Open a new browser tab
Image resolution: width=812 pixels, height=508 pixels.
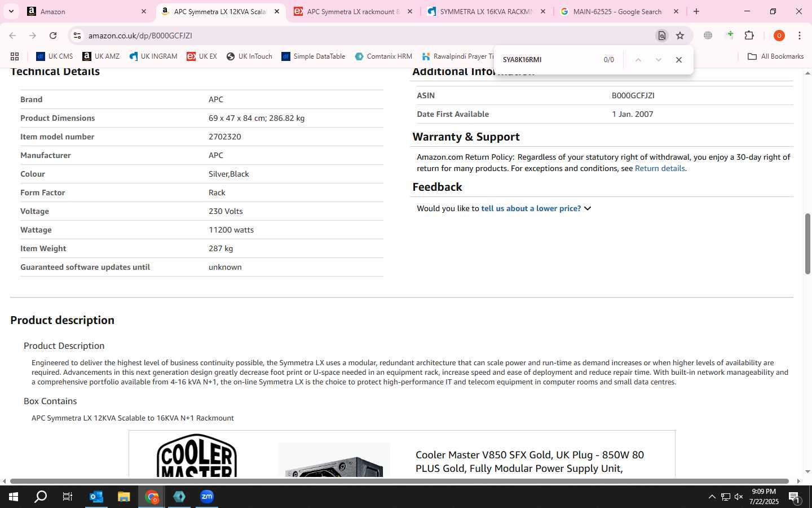point(696,11)
